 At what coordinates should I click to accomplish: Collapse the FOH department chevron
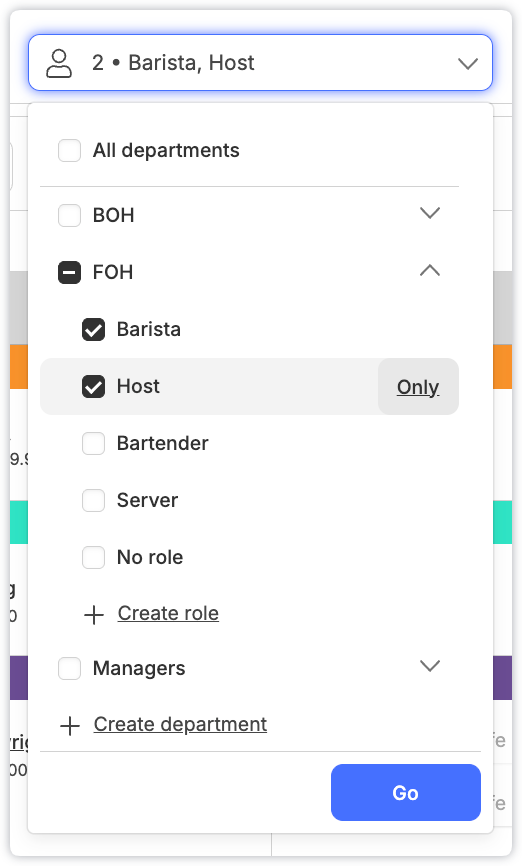tap(430, 271)
